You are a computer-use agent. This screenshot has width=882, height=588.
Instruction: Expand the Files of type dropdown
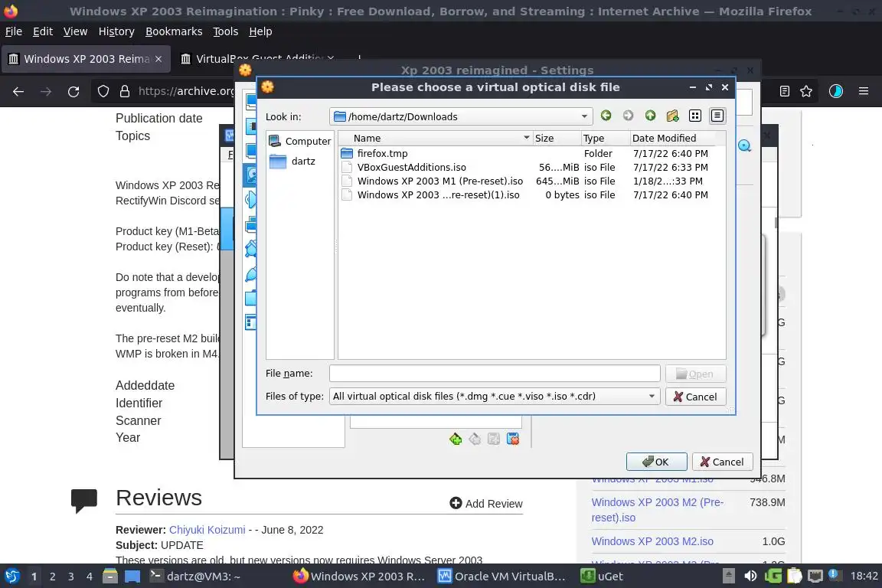(652, 396)
